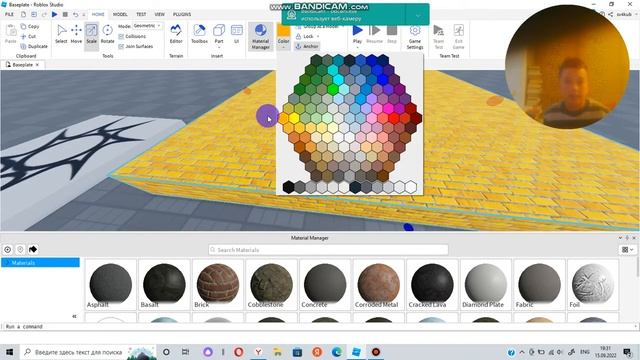Click the Run a command bar

[x=320, y=327]
